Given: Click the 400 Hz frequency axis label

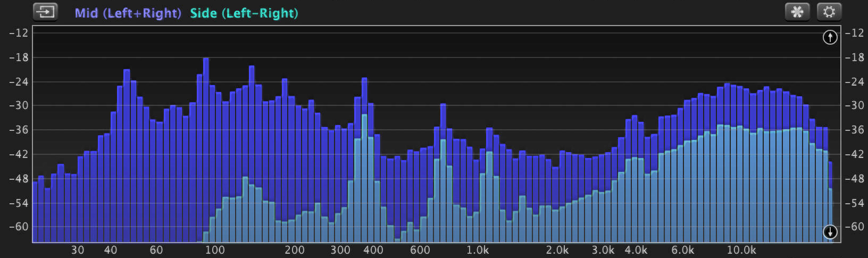Looking at the screenshot, I should [x=373, y=250].
